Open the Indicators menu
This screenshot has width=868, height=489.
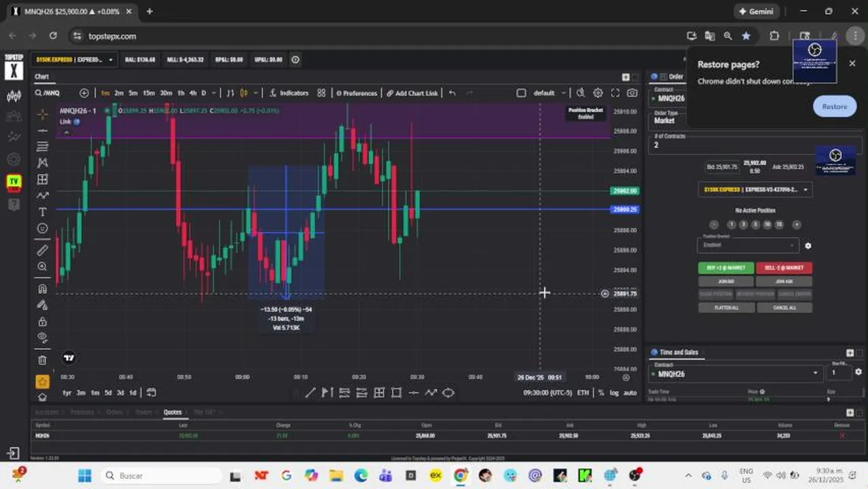point(289,93)
